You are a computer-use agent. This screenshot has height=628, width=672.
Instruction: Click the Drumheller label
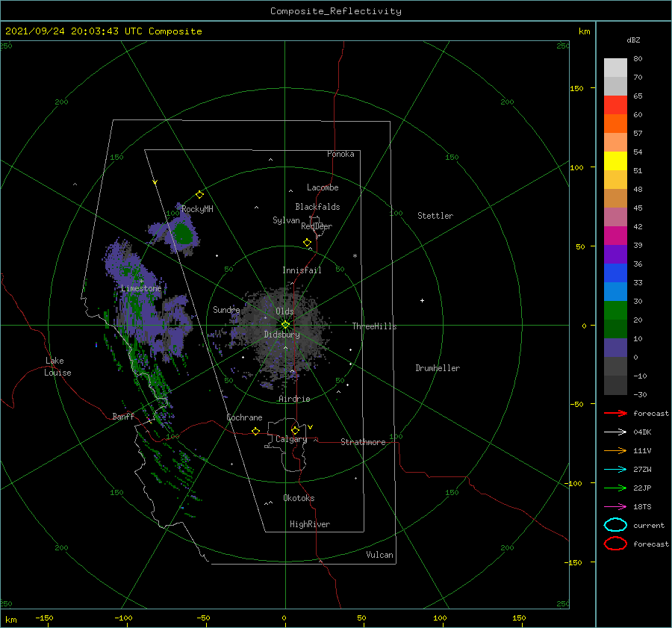pyautogui.click(x=438, y=368)
